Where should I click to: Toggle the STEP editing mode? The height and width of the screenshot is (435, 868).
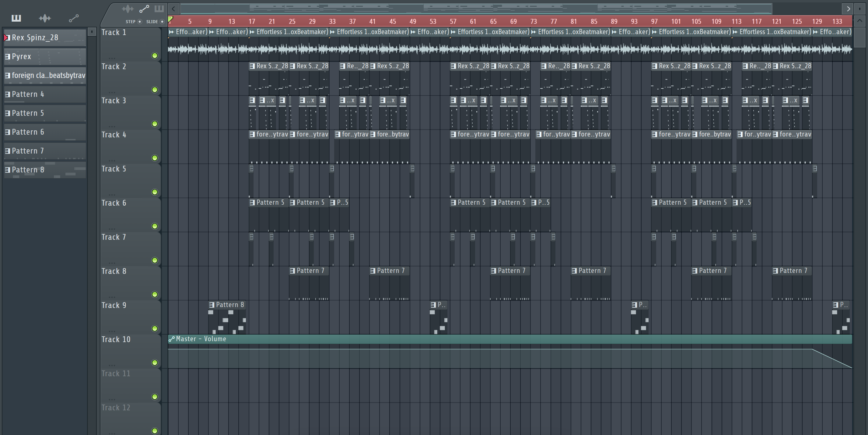click(x=140, y=22)
